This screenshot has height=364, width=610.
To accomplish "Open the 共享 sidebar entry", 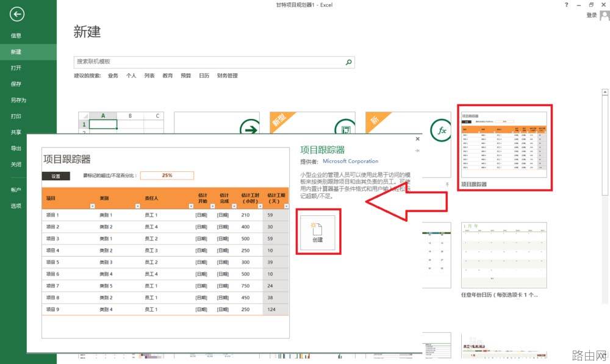I will pos(16,132).
